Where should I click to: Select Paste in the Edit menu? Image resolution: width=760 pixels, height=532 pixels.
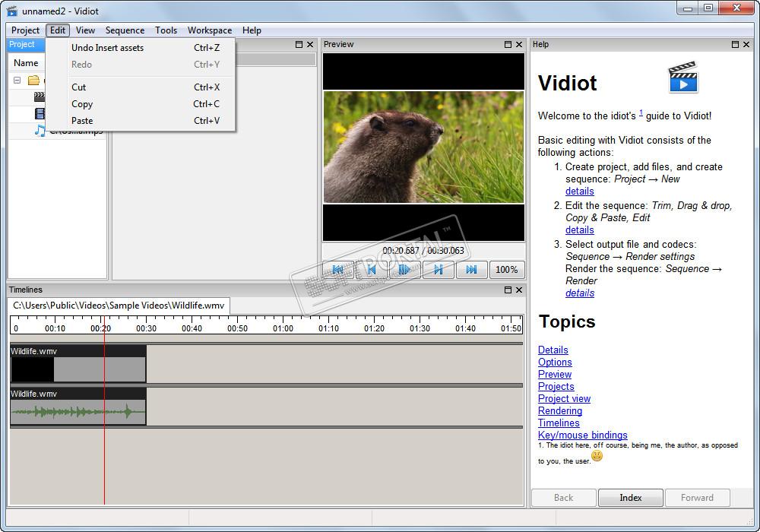pos(82,121)
